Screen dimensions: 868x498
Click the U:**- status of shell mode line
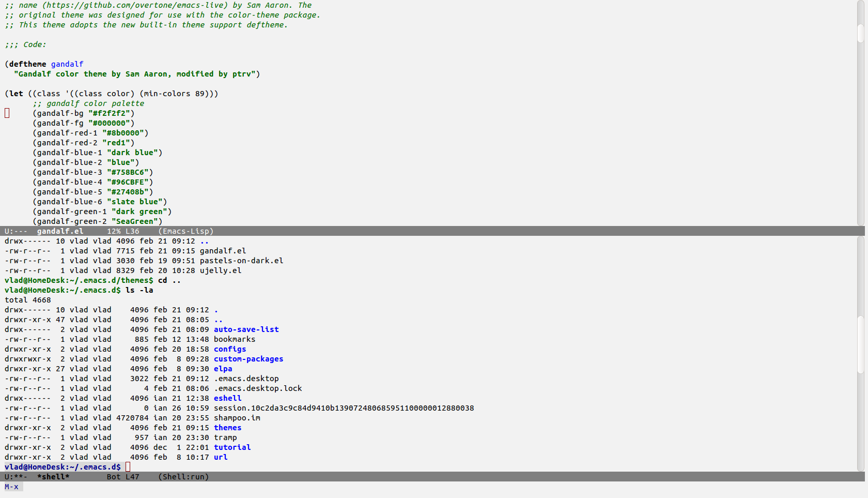coord(16,477)
